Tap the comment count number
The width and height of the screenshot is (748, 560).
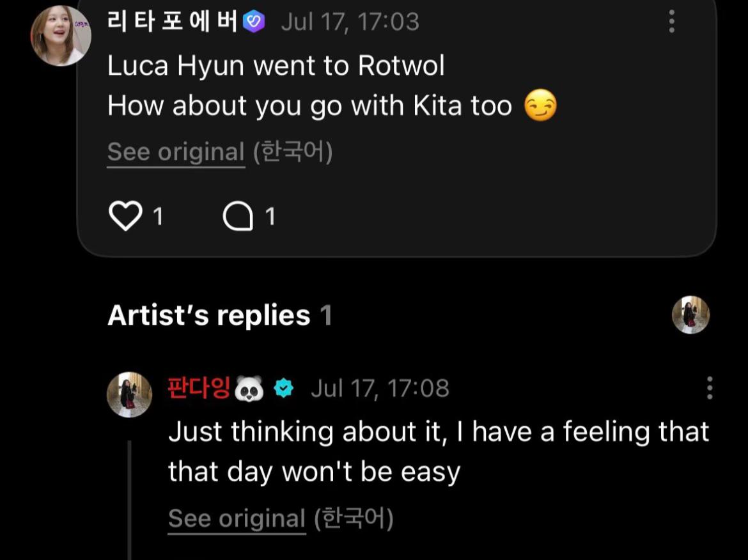tap(270, 217)
